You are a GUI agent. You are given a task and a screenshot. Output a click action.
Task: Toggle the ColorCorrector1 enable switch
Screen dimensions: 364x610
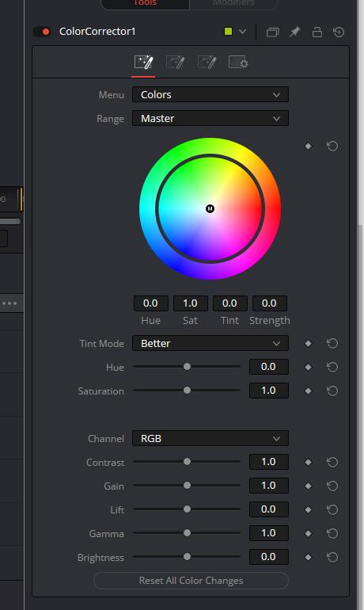[x=42, y=32]
